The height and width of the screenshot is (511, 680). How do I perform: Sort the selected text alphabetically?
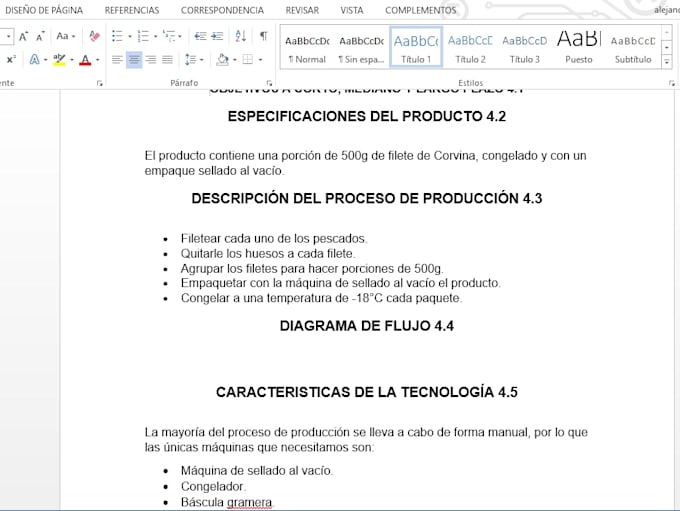241,36
